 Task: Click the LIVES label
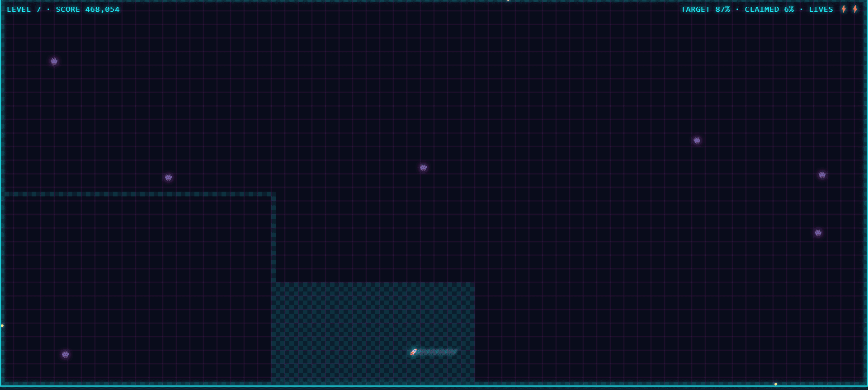click(821, 9)
